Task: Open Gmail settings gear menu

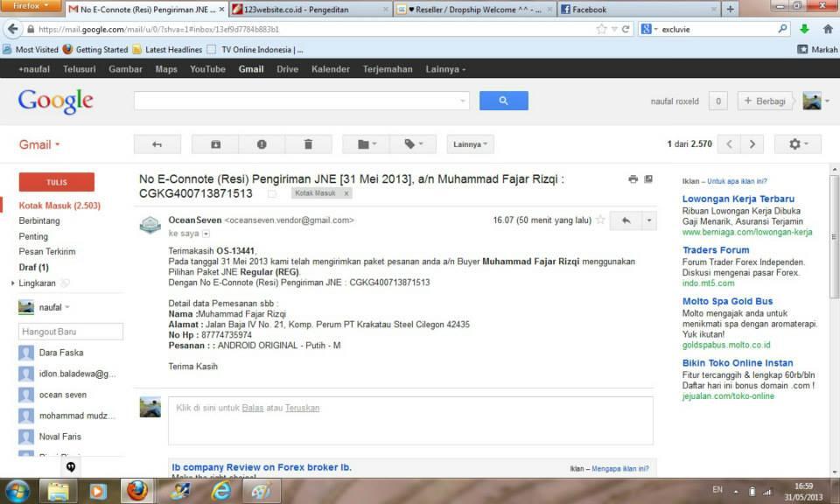Action: 798,144
